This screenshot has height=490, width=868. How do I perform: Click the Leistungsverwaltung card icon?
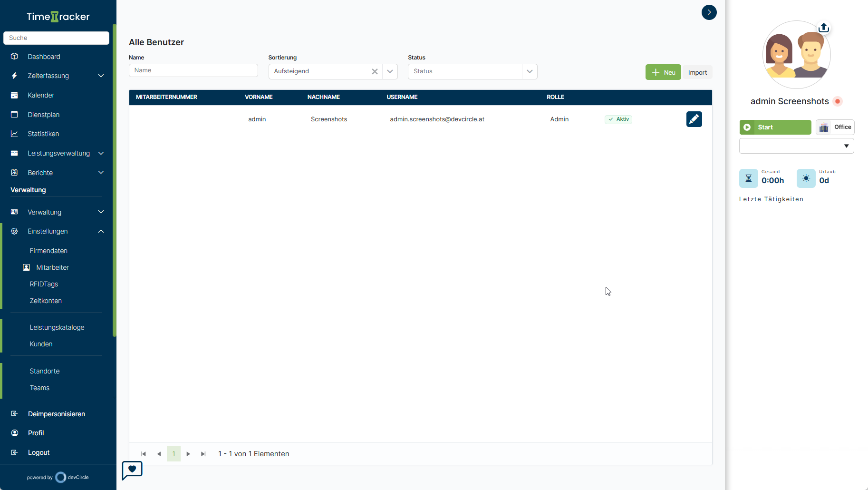(14, 153)
